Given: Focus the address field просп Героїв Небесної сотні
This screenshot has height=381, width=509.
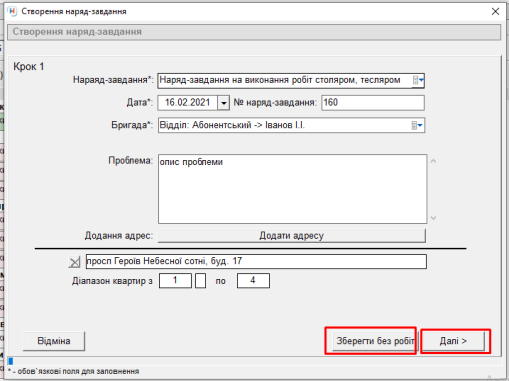Looking at the screenshot, I should (256, 261).
